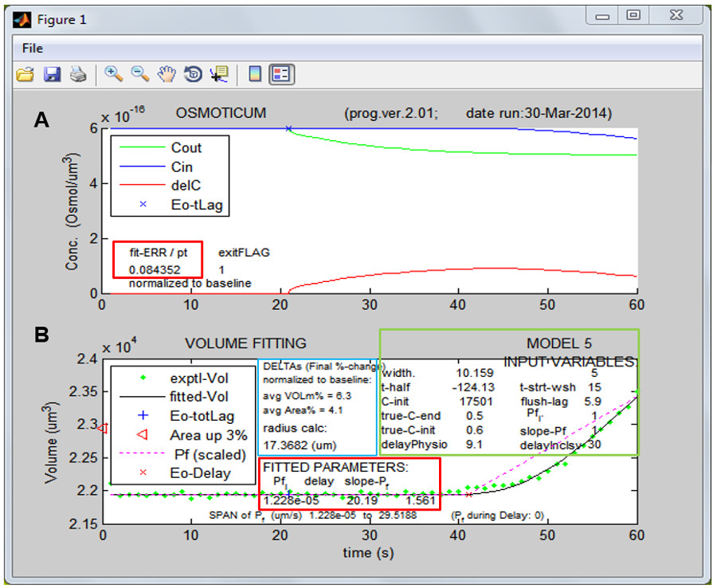Select the Zoom In magnifier tool

(x=114, y=74)
